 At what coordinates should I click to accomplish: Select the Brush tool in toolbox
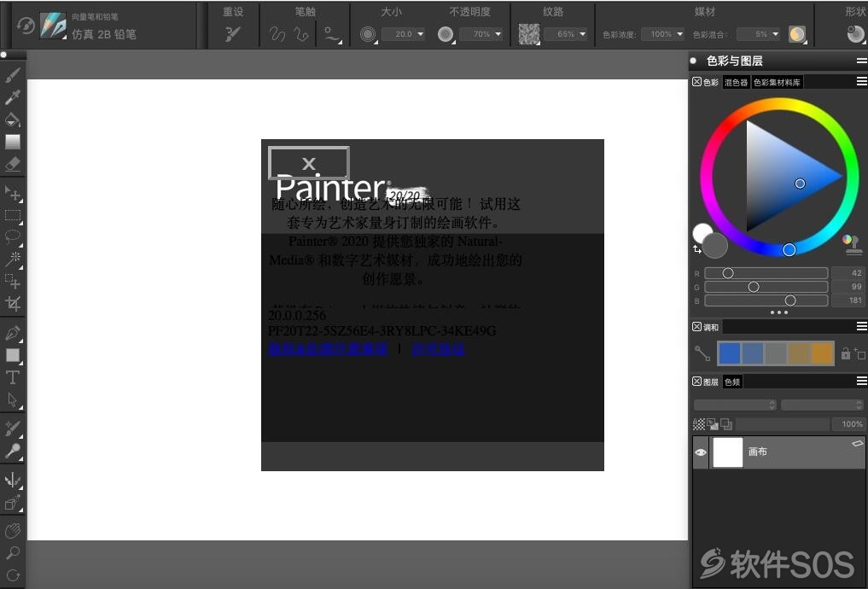coord(12,75)
